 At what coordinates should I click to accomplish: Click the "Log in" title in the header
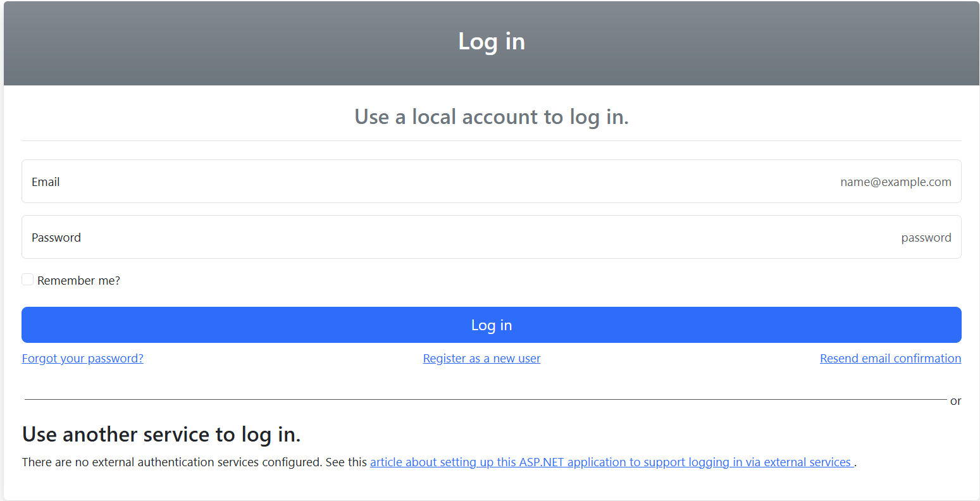click(492, 42)
